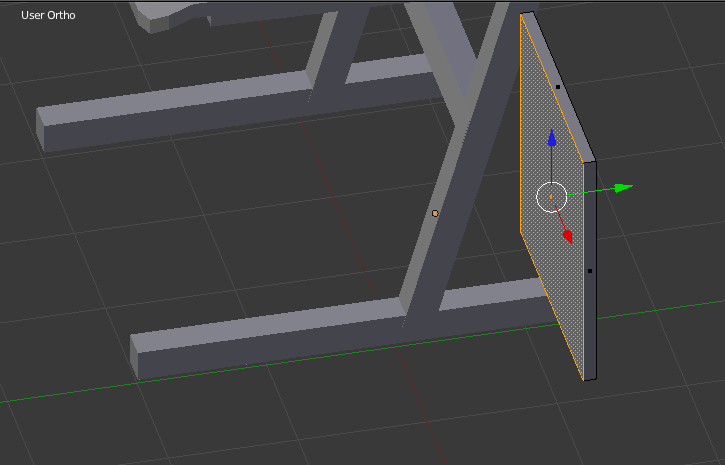The height and width of the screenshot is (465, 725).
Task: Select the orange origin dot on the diagonal leg
Action: pyautogui.click(x=435, y=213)
